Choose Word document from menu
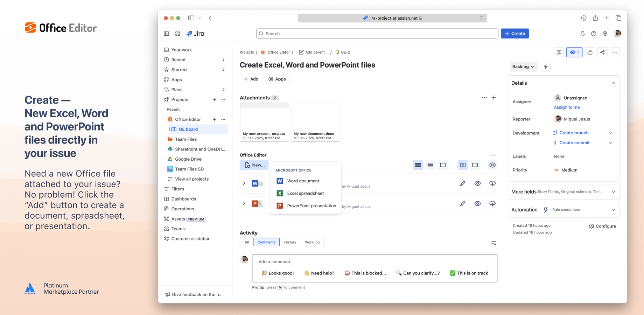 click(306, 181)
